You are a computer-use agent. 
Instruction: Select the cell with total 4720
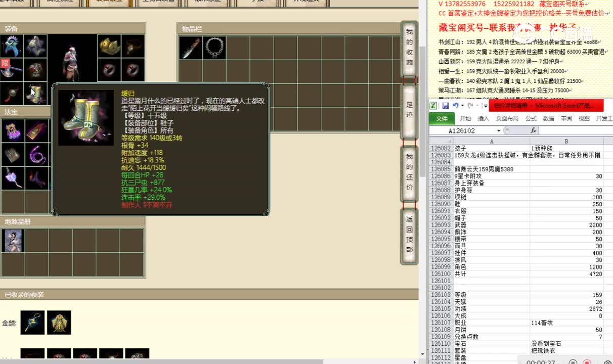[x=566, y=274]
